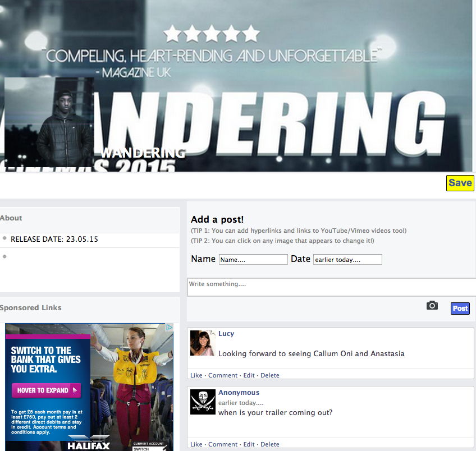Click the Wandering profile photo
476x451 pixels.
pos(49,122)
